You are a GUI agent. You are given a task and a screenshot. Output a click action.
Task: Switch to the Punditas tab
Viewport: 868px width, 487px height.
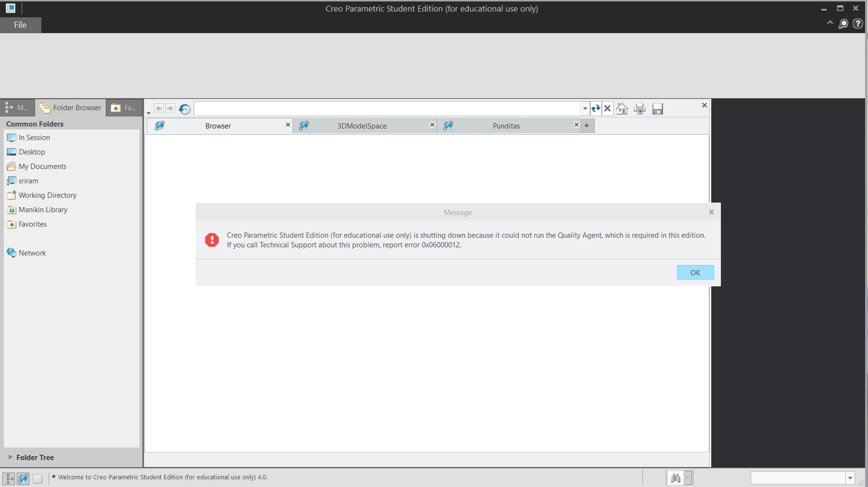point(506,126)
